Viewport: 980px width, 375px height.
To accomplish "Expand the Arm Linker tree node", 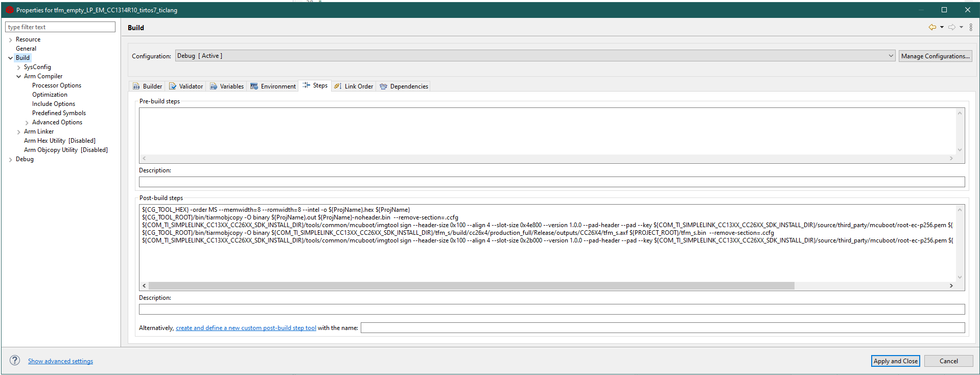I will 19,132.
